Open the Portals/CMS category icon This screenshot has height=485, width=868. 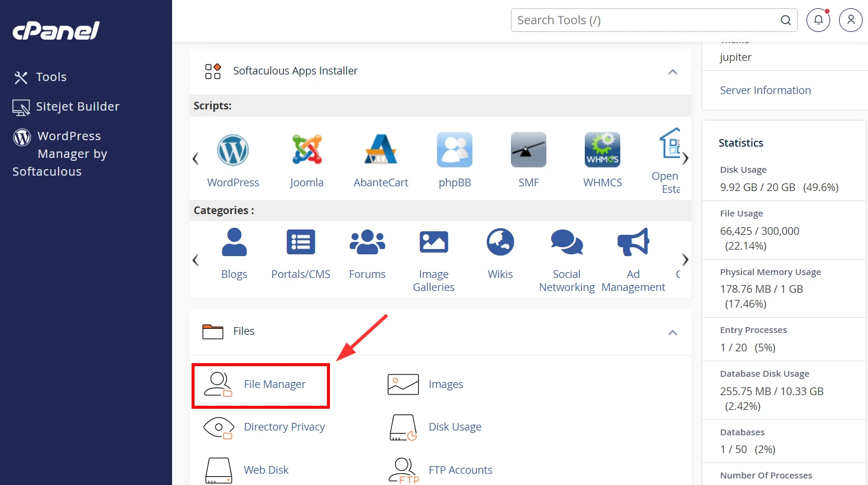coord(301,242)
